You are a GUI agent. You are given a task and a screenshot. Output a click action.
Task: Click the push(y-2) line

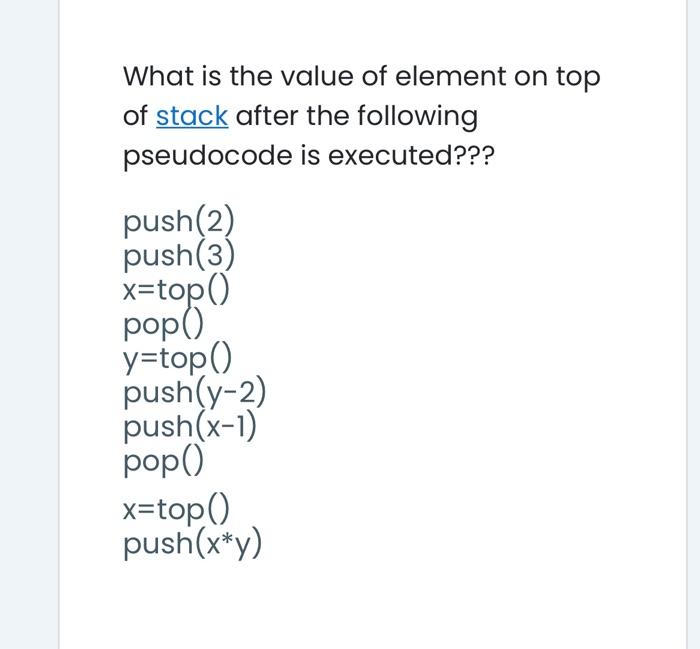pyautogui.click(x=195, y=393)
